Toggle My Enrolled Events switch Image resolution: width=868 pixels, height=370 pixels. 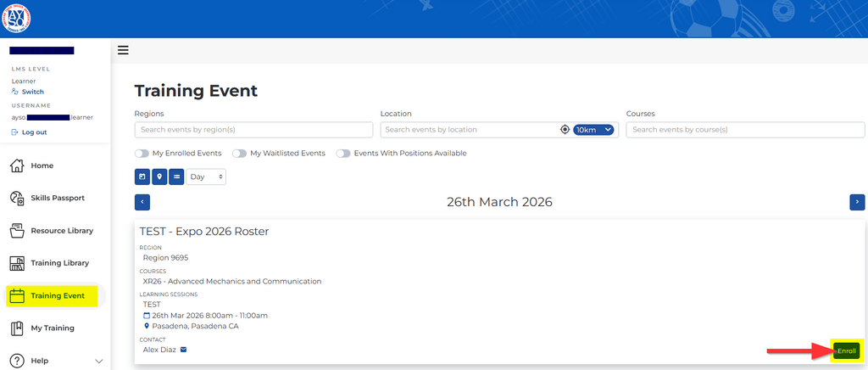click(142, 154)
